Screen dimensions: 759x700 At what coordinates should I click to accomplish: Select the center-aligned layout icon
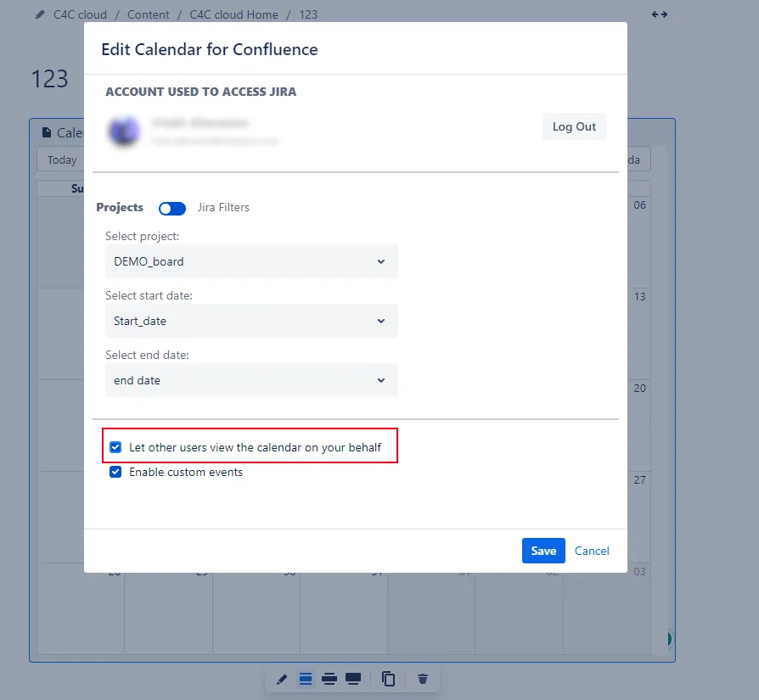pos(306,679)
